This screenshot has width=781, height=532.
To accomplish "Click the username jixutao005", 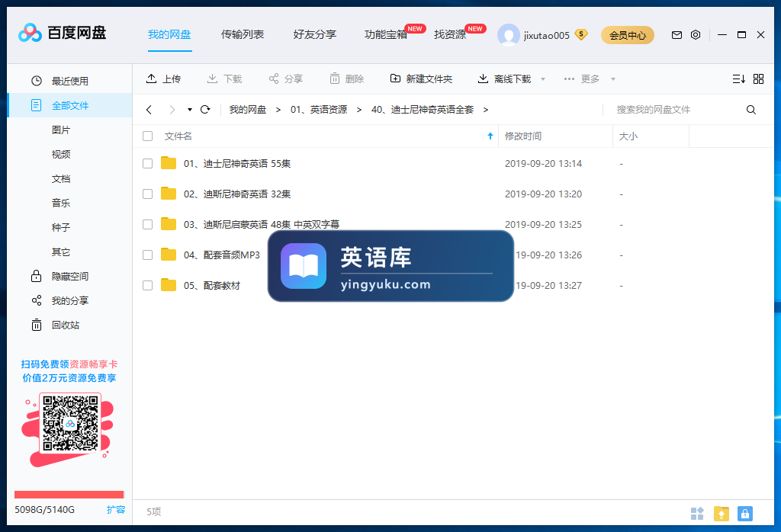I will (546, 35).
